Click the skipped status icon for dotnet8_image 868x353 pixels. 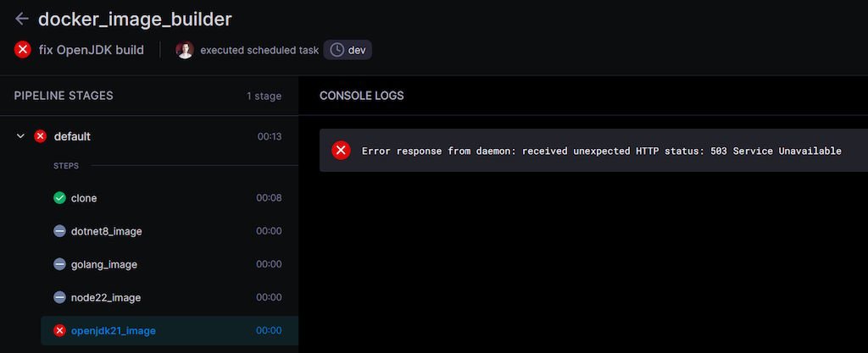[59, 231]
